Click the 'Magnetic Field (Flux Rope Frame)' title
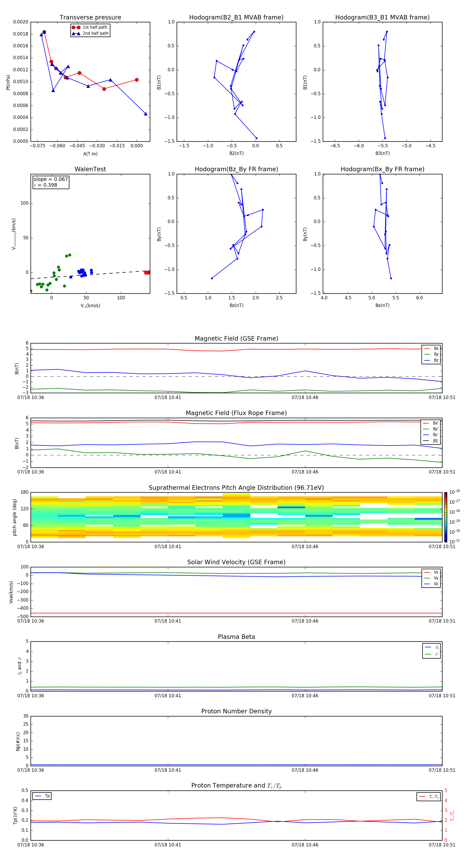This screenshot has width=473, height=868. coord(236,413)
